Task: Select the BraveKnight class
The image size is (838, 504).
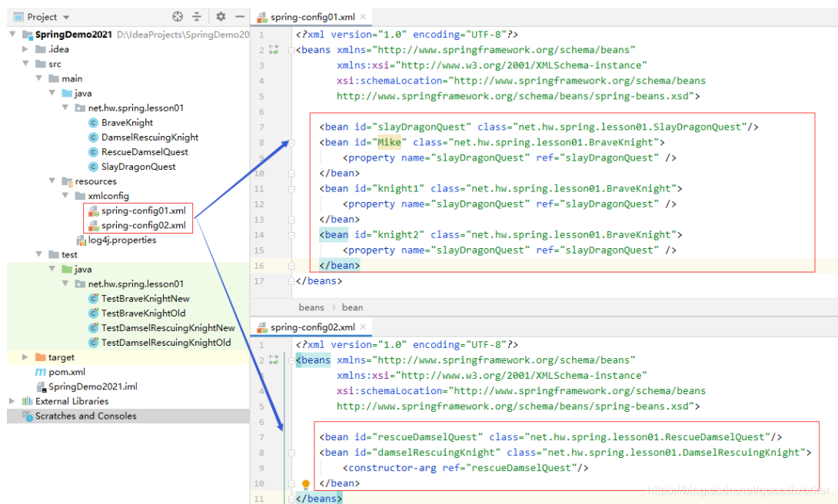Action: tap(127, 123)
